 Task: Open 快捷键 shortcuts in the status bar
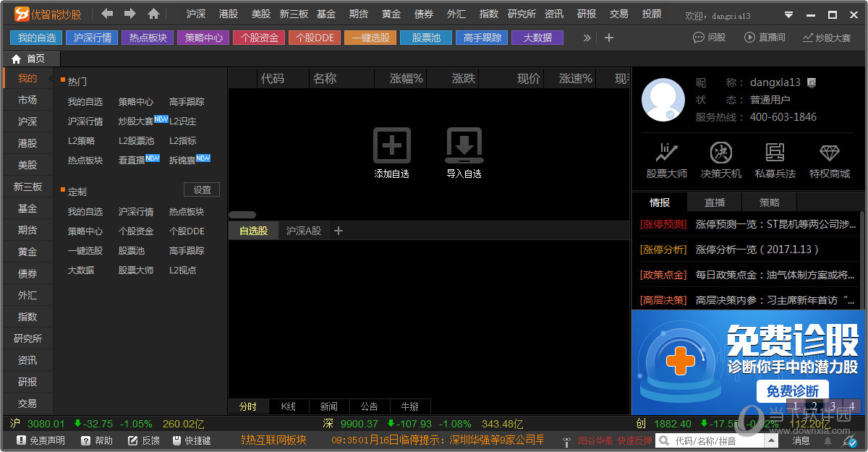coord(192,440)
